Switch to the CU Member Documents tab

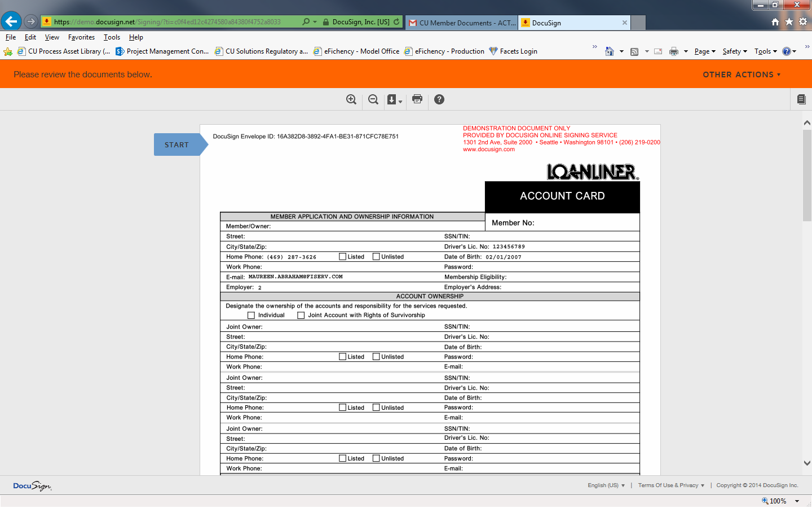pos(461,23)
